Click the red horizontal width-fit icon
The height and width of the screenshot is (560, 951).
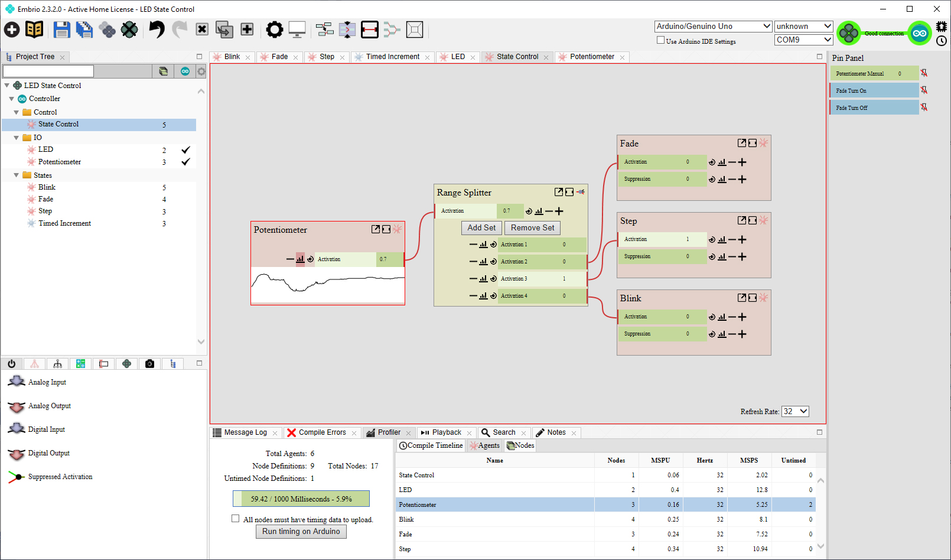click(370, 30)
